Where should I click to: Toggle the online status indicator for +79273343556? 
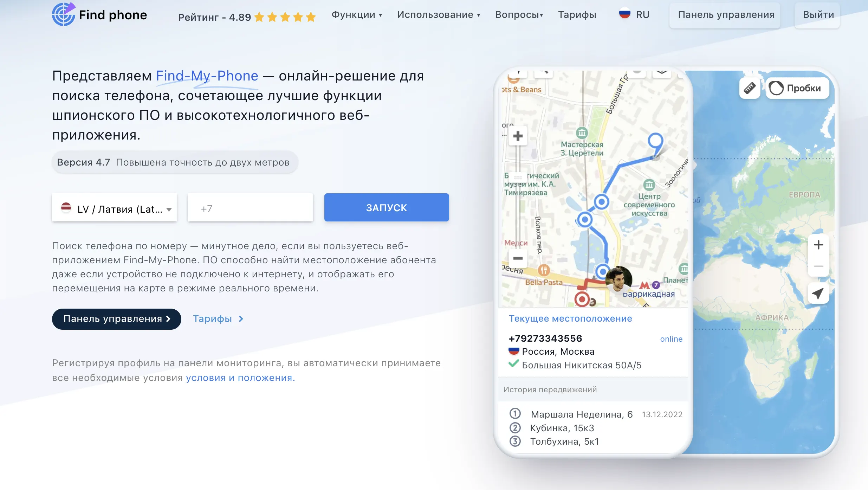[671, 338]
